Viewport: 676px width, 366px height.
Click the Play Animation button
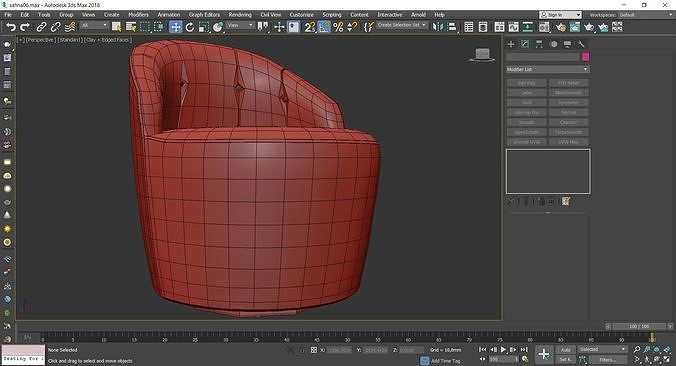pos(503,350)
